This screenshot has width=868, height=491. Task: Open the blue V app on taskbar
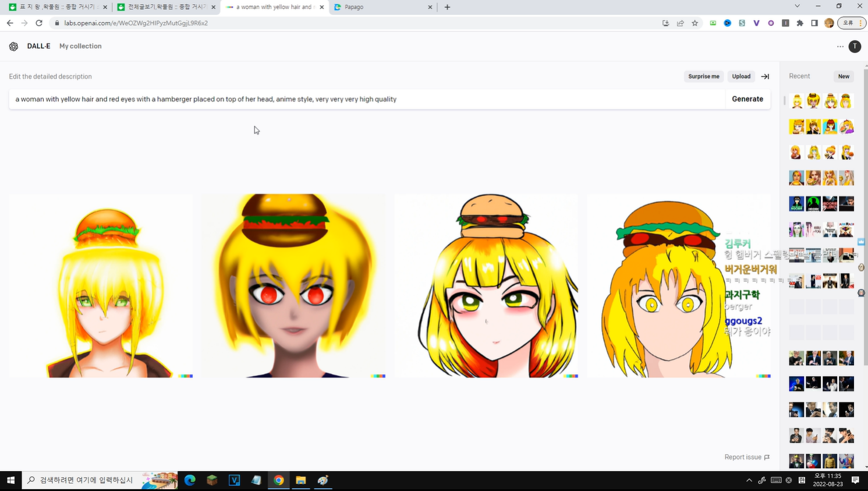(235, 480)
